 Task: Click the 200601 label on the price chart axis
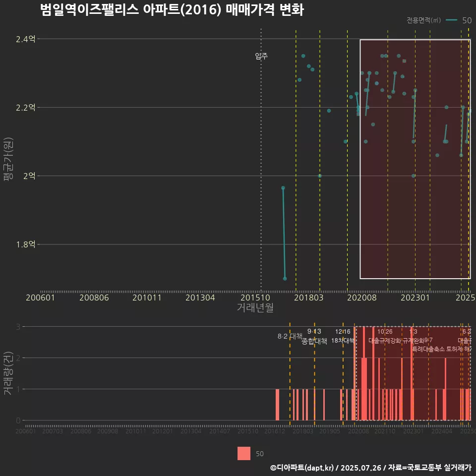(40, 297)
